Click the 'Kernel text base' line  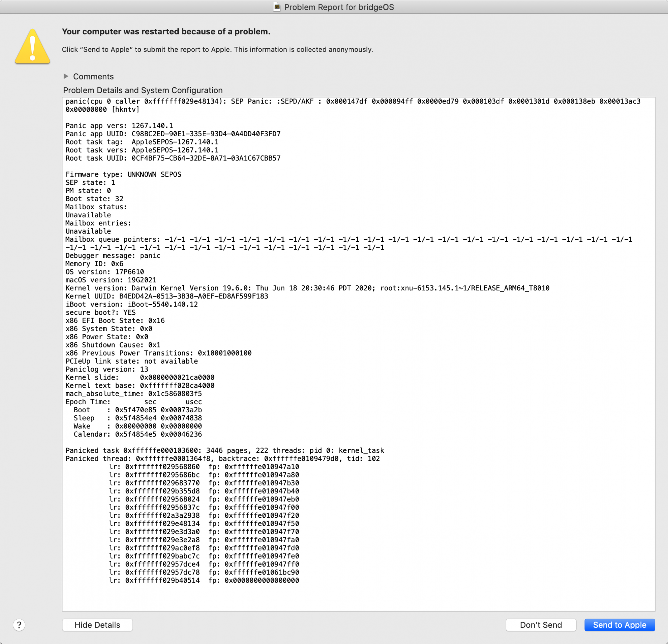click(140, 386)
